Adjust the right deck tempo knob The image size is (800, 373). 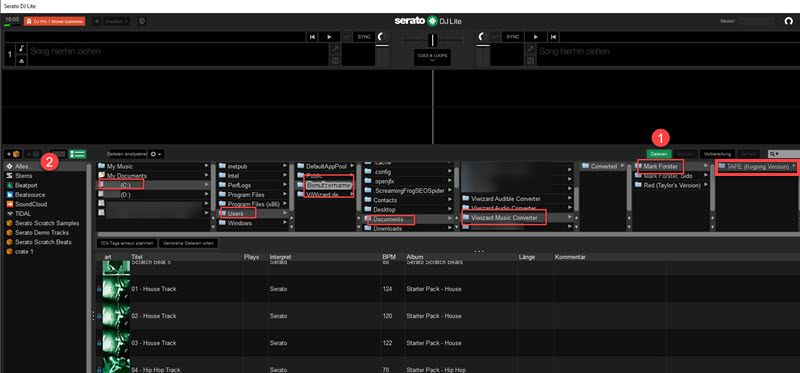pyautogui.click(x=483, y=37)
